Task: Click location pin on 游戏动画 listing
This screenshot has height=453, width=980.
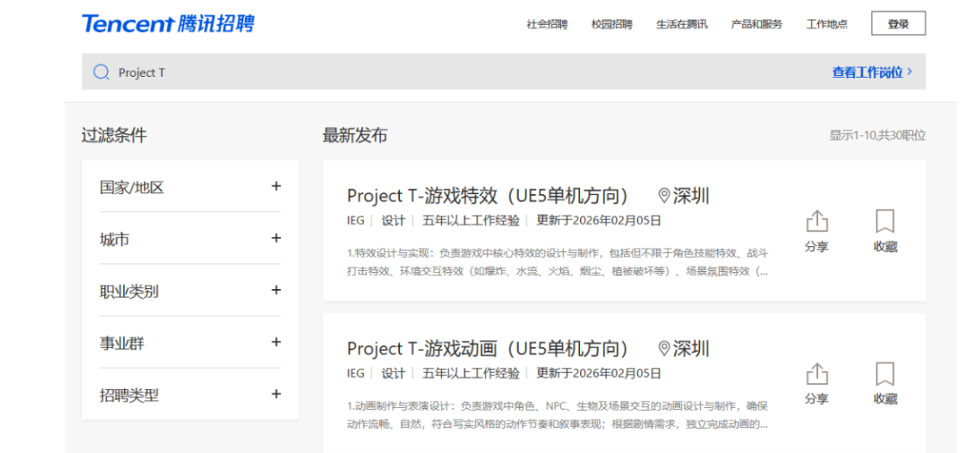Action: tap(664, 349)
